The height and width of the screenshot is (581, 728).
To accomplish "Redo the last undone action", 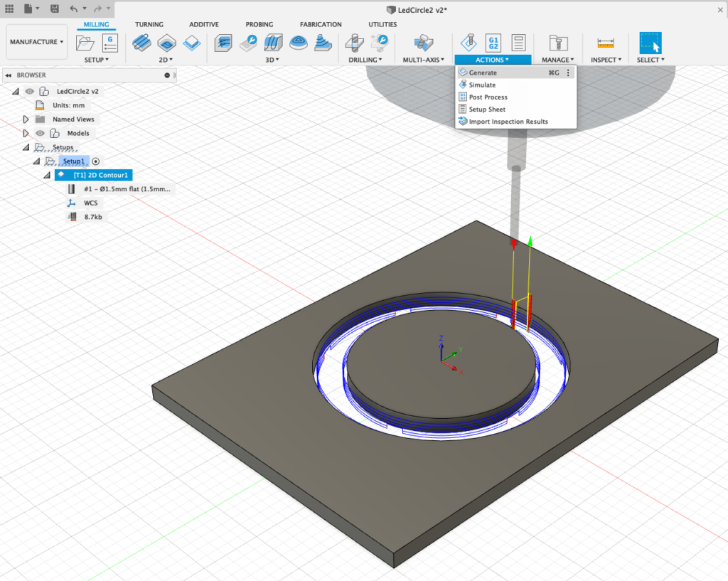I will (97, 9).
